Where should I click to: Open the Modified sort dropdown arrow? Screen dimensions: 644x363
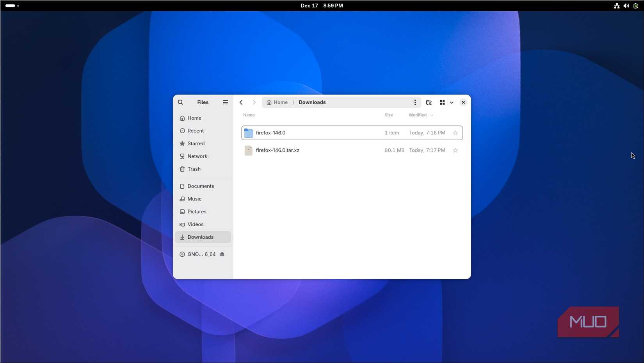431,115
